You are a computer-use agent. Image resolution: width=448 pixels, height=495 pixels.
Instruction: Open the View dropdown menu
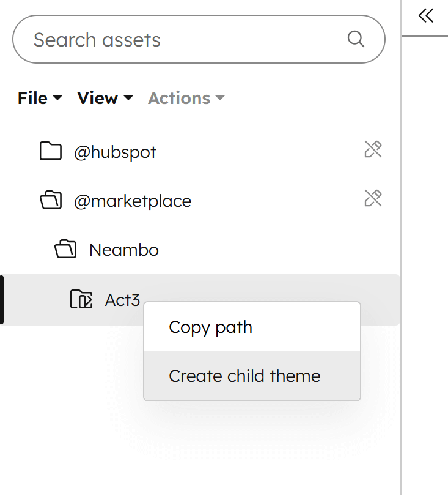click(x=104, y=98)
